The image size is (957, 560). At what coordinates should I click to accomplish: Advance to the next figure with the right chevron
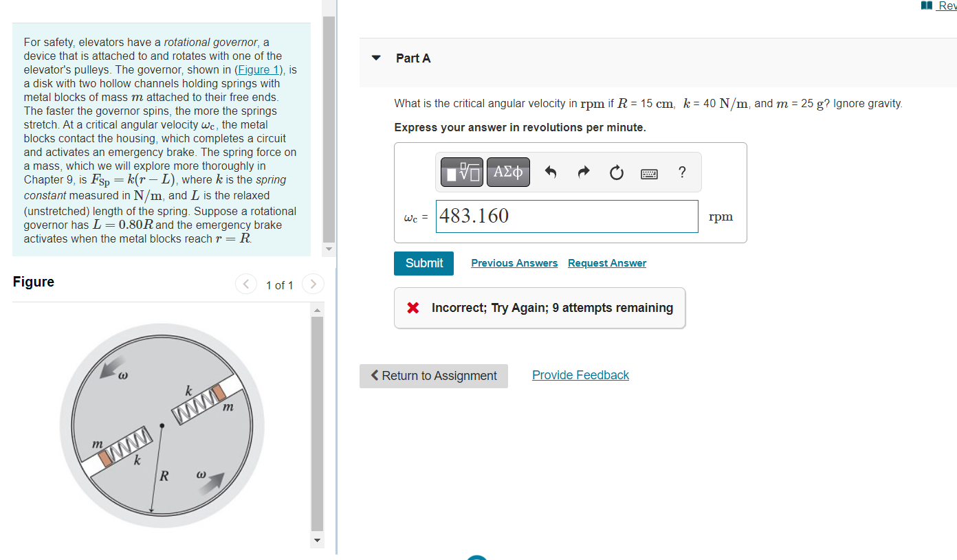313,284
